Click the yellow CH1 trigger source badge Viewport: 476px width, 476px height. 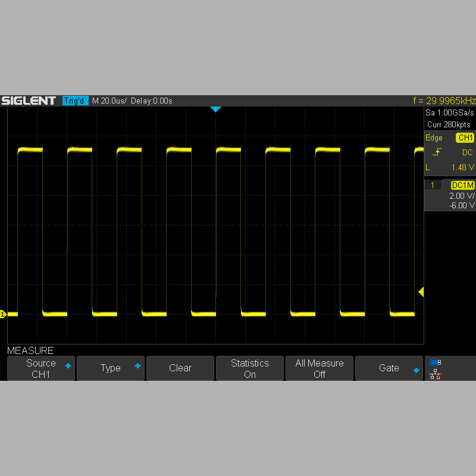pos(465,138)
